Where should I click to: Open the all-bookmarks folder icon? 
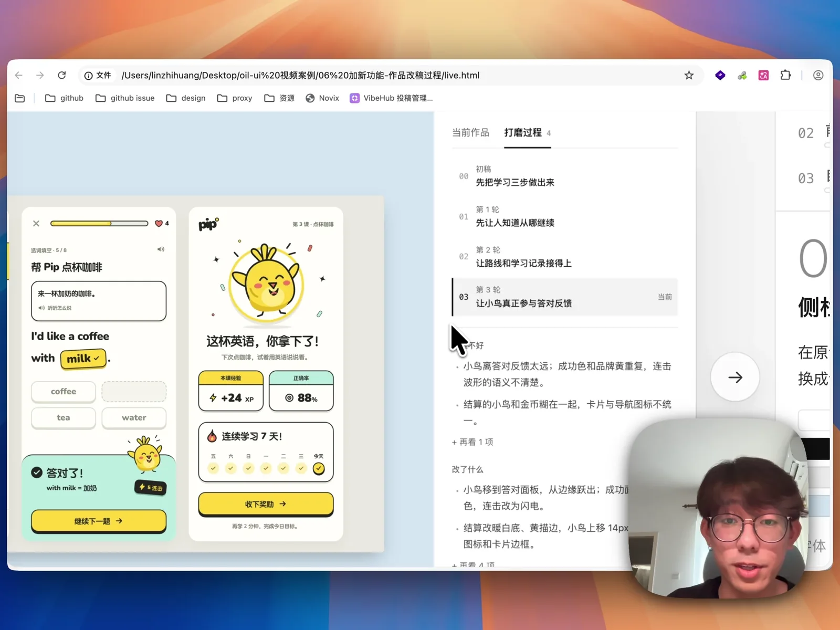click(20, 98)
